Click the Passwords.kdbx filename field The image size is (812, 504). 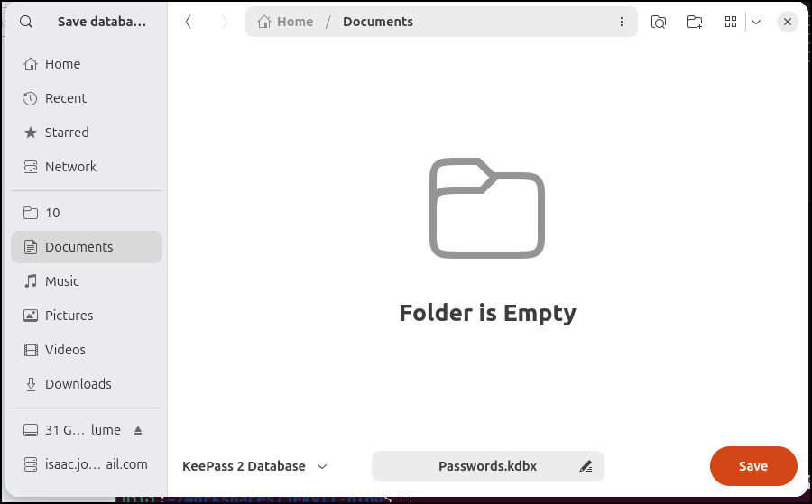pyautogui.click(x=488, y=466)
